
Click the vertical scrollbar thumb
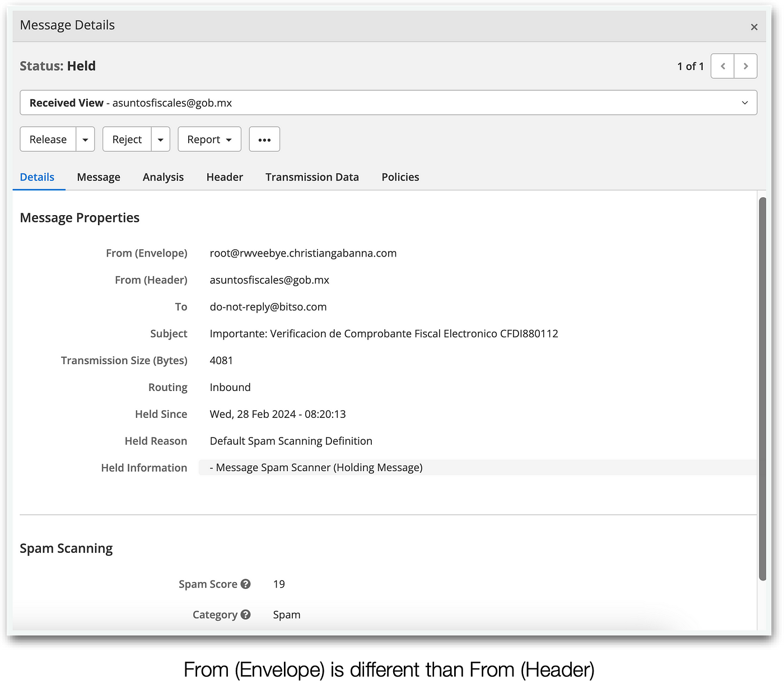coord(762,389)
